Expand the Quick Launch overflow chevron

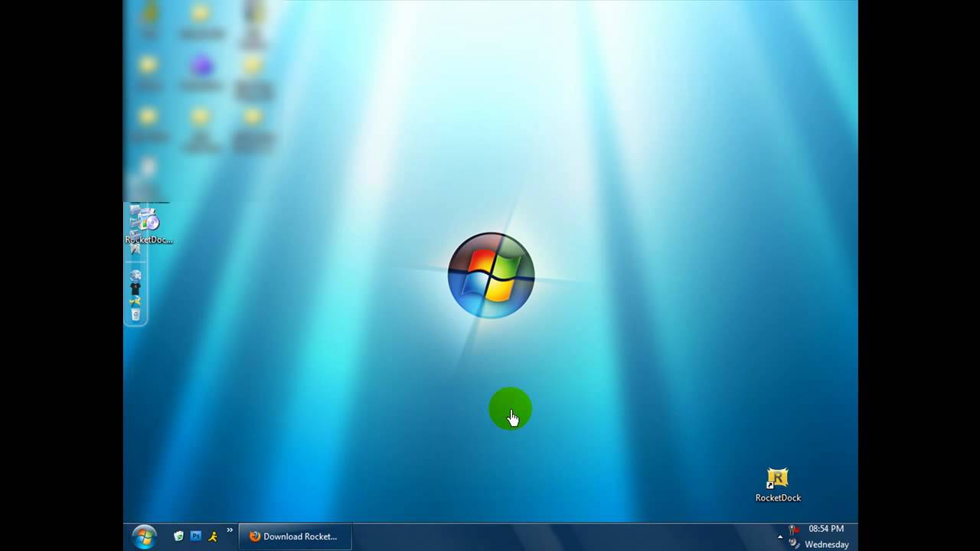pos(230,530)
